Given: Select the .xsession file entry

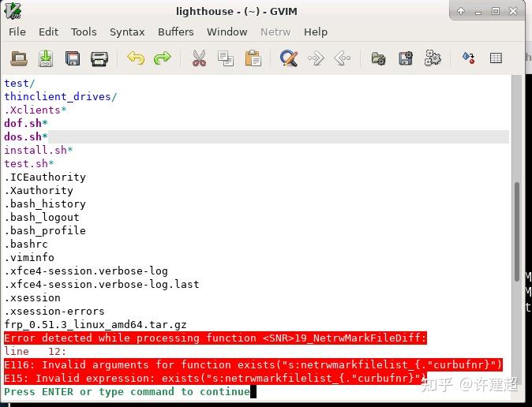Looking at the screenshot, I should click(x=32, y=298).
